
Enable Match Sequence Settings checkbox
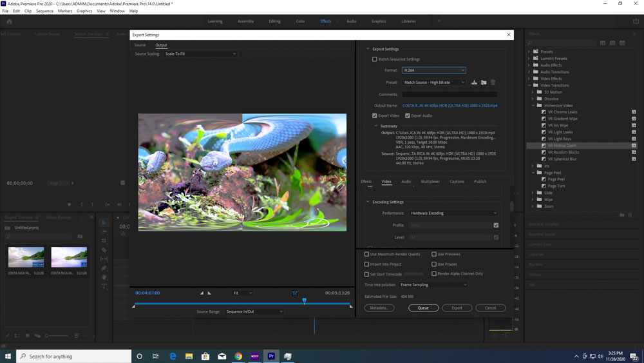(375, 59)
